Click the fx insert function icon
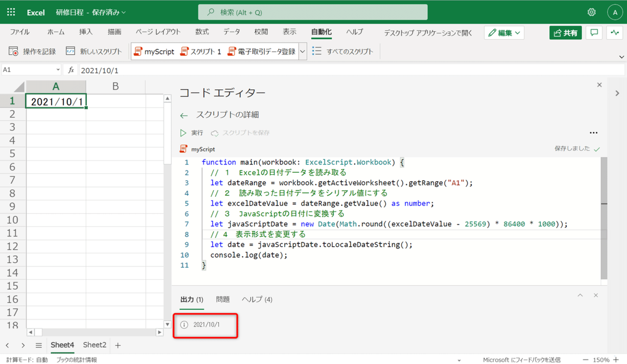 [x=71, y=70]
